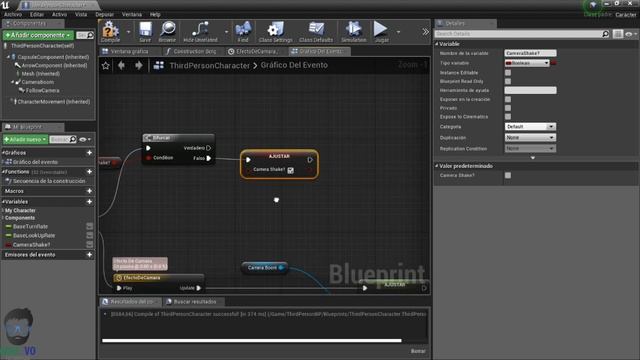Compile the blueprint with Compile icon
This screenshot has height=360, width=640.
[110, 32]
